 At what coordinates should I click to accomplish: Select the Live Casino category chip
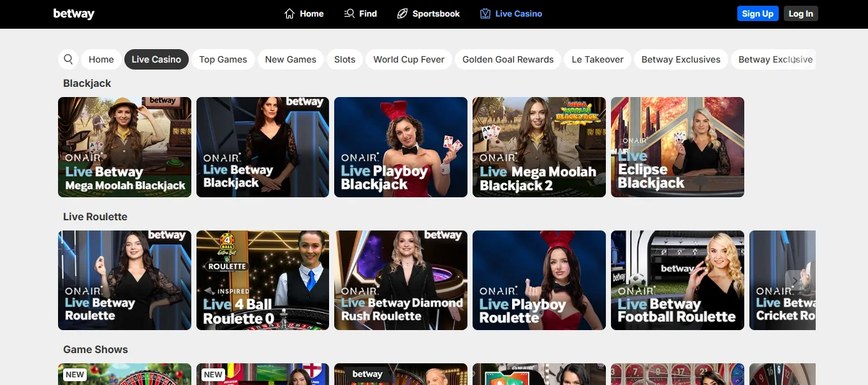pos(156,59)
